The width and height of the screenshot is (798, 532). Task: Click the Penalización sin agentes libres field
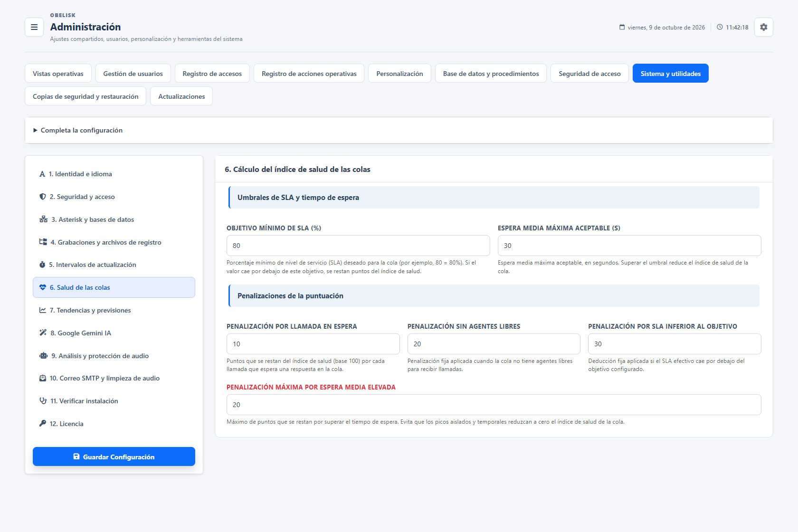pos(494,344)
